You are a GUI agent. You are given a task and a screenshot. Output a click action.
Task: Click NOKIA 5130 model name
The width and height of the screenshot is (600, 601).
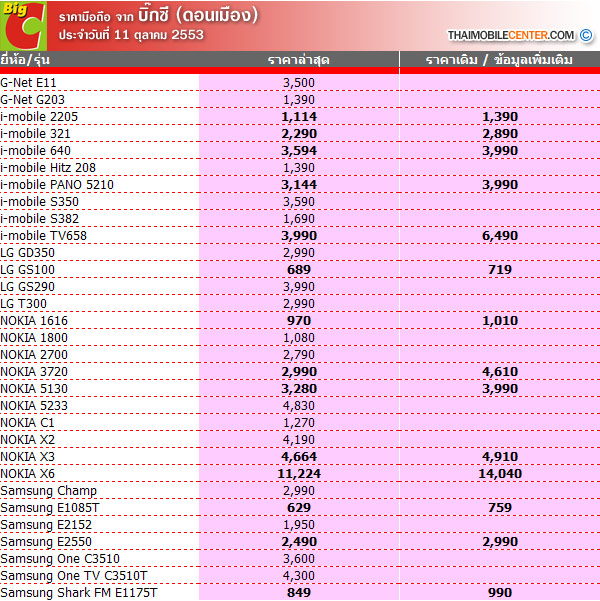pyautogui.click(x=34, y=389)
